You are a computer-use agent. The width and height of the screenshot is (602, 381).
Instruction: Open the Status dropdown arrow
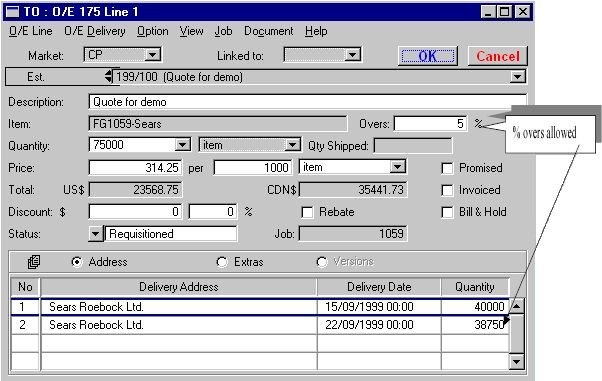point(95,234)
